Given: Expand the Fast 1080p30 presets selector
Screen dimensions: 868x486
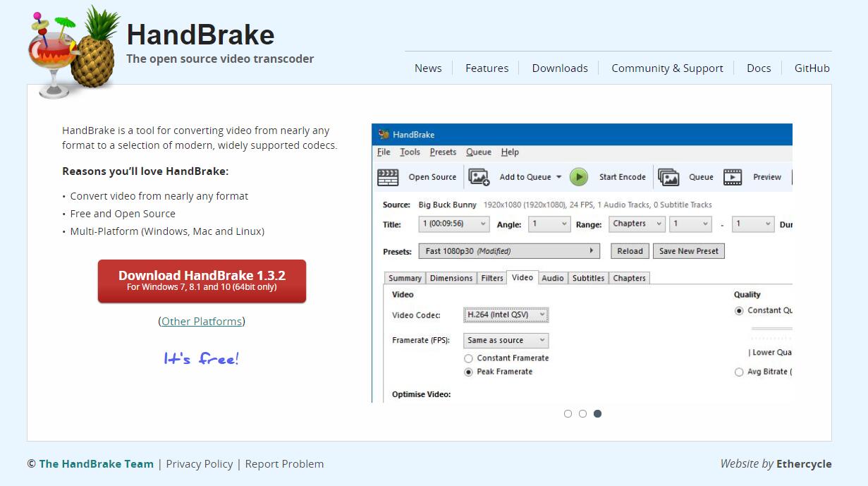Looking at the screenshot, I should click(509, 251).
